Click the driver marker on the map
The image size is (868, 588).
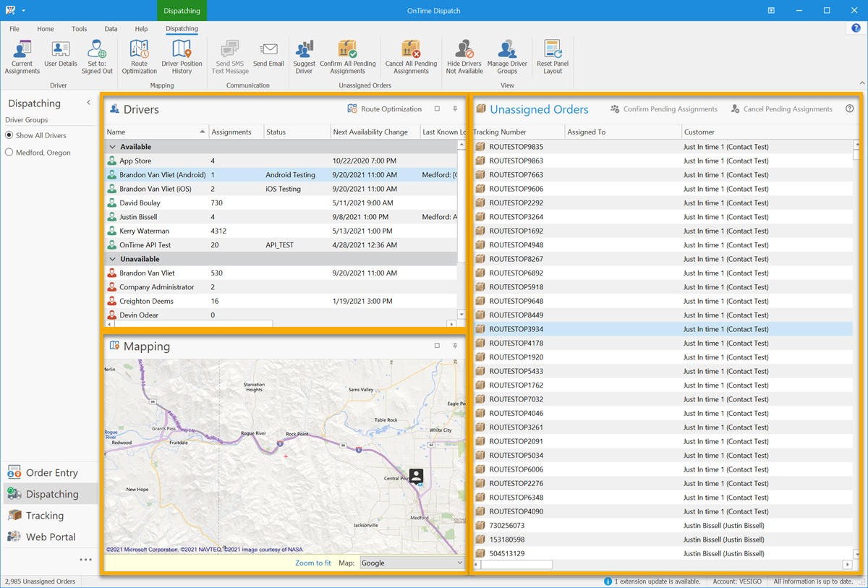(x=416, y=476)
